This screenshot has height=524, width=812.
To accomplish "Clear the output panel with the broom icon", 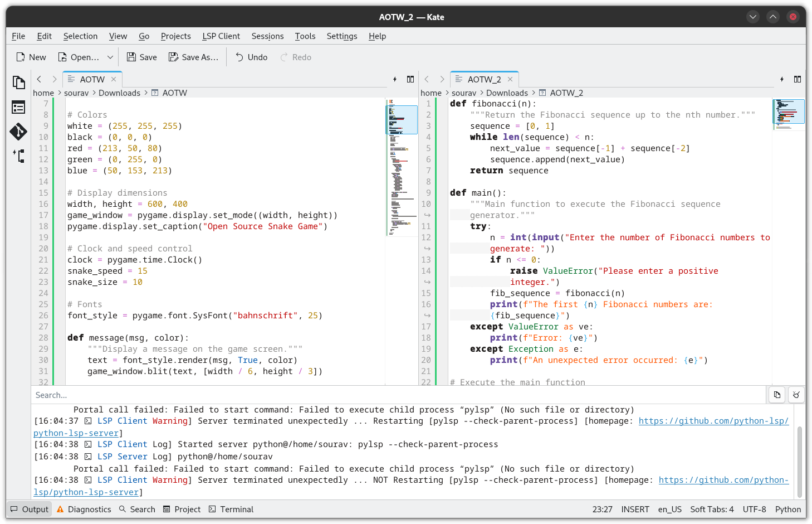I will click(x=796, y=395).
